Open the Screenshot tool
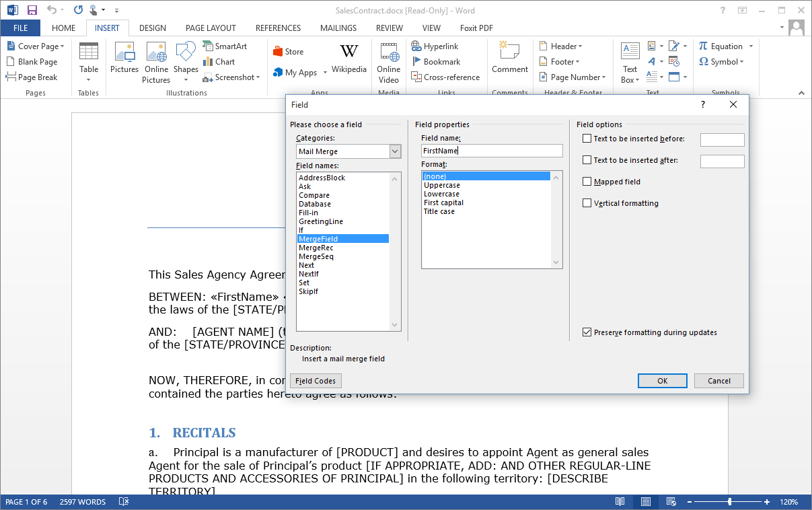 (231, 77)
